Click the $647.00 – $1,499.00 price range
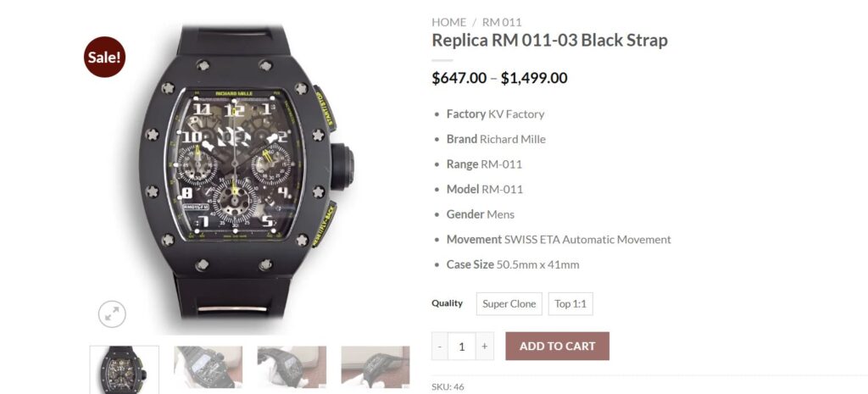 point(499,78)
